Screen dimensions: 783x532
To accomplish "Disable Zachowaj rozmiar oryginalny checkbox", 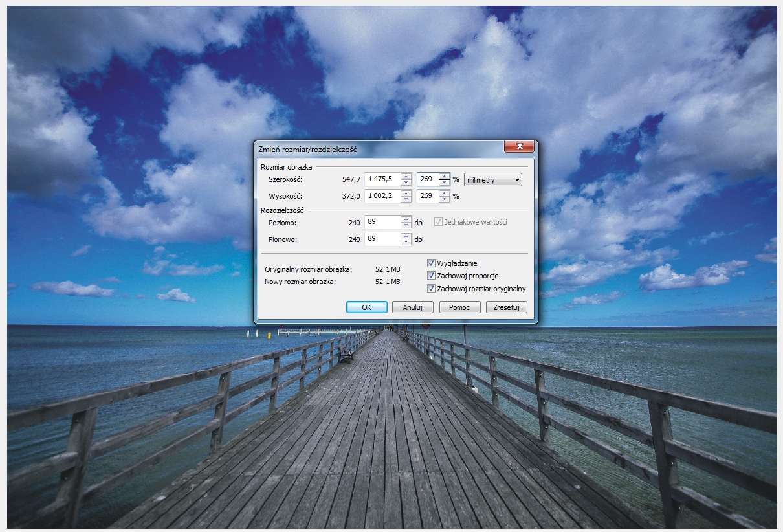I will click(431, 289).
